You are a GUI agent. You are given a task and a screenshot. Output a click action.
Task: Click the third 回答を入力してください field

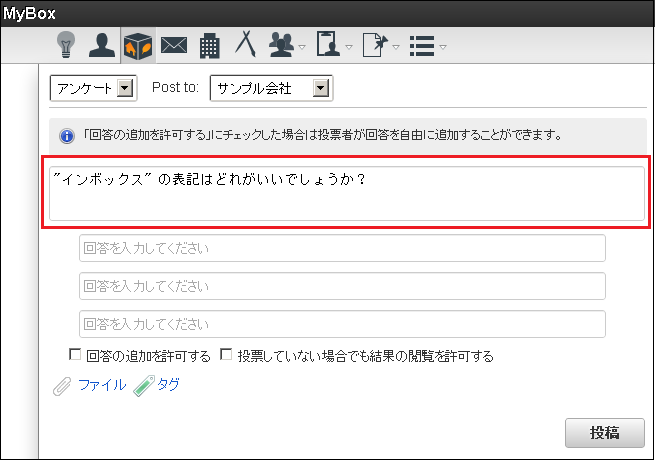click(x=342, y=324)
